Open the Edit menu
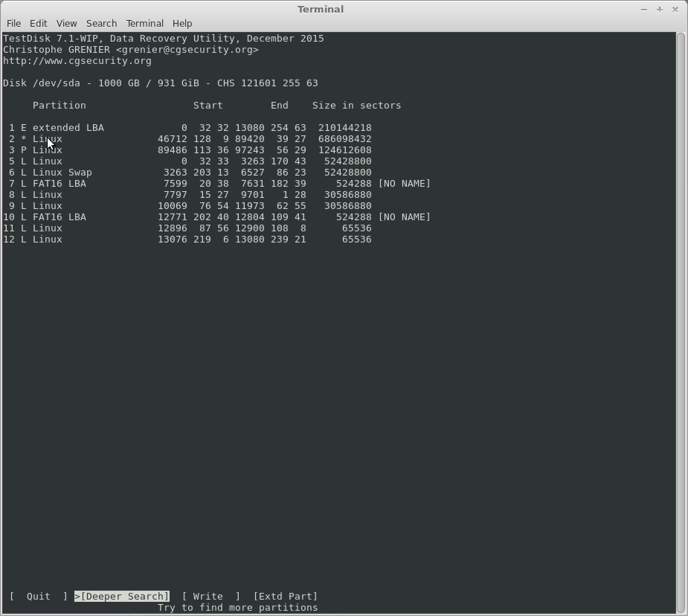 38,23
